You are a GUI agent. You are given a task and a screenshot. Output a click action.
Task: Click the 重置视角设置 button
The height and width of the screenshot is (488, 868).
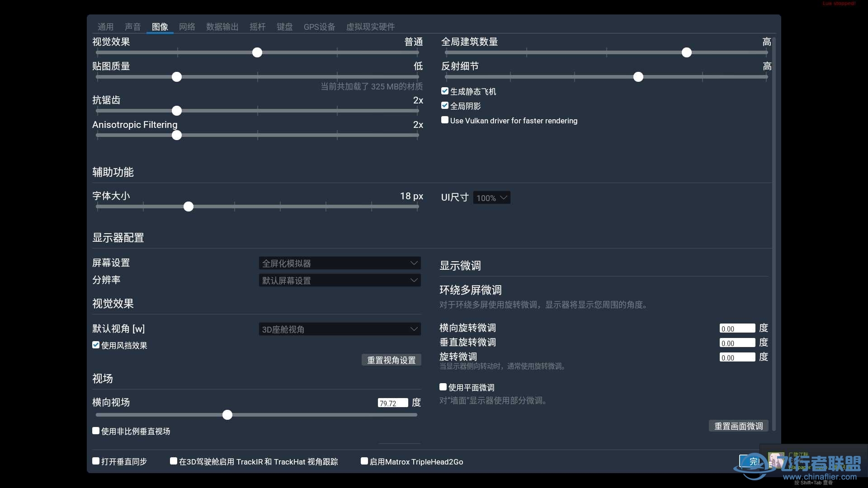[x=391, y=360]
